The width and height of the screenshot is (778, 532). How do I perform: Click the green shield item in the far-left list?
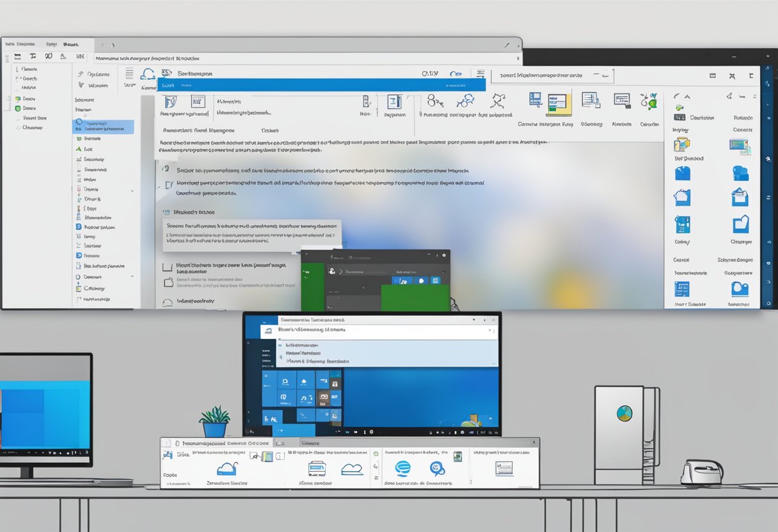[x=18, y=109]
